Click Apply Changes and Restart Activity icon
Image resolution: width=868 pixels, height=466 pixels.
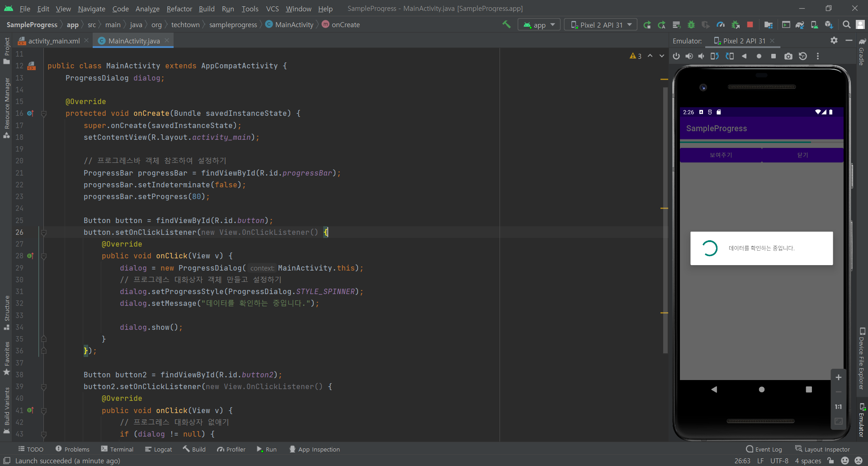coord(647,25)
